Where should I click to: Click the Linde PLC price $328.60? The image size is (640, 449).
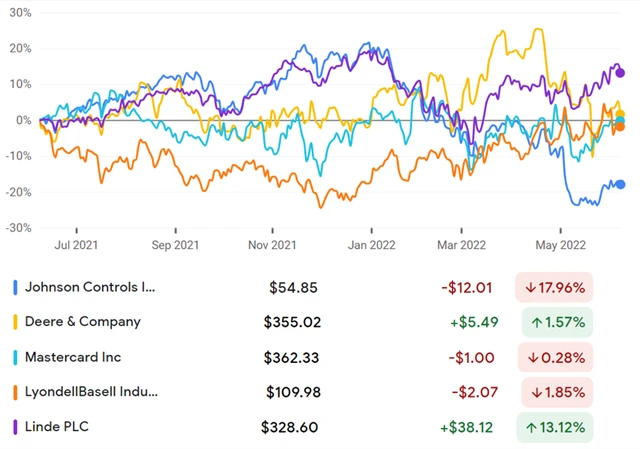tap(289, 427)
